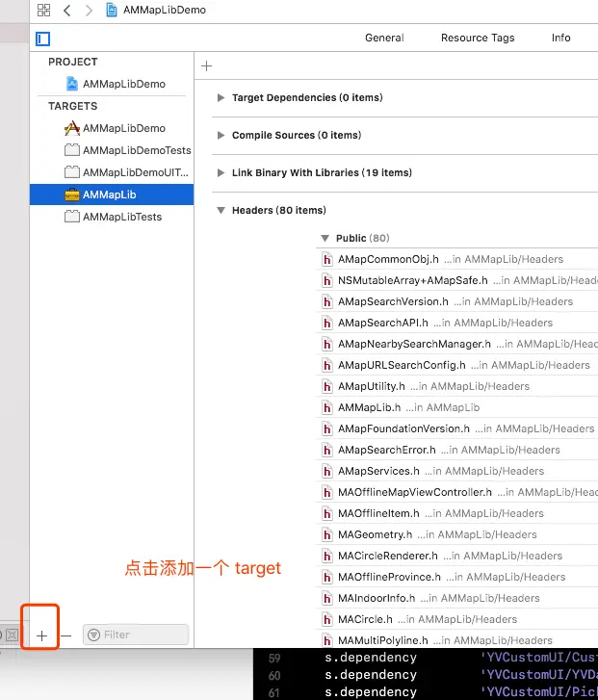The height and width of the screenshot is (700, 598).
Task: Click header file icon beside AMapSearchAPI.h
Action: pyautogui.click(x=327, y=323)
